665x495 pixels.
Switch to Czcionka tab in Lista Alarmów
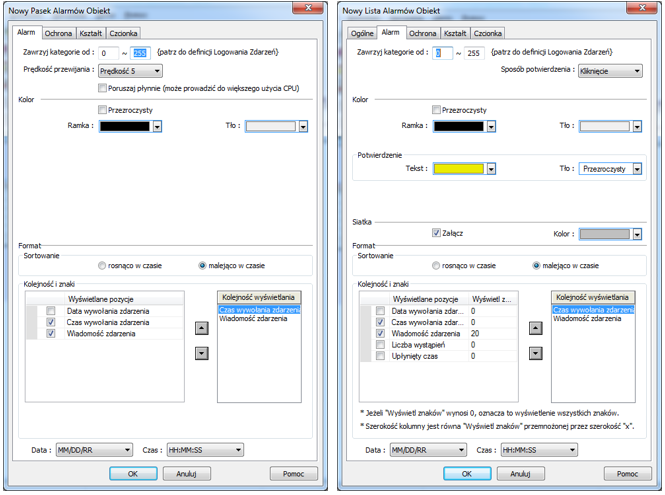pos(488,33)
